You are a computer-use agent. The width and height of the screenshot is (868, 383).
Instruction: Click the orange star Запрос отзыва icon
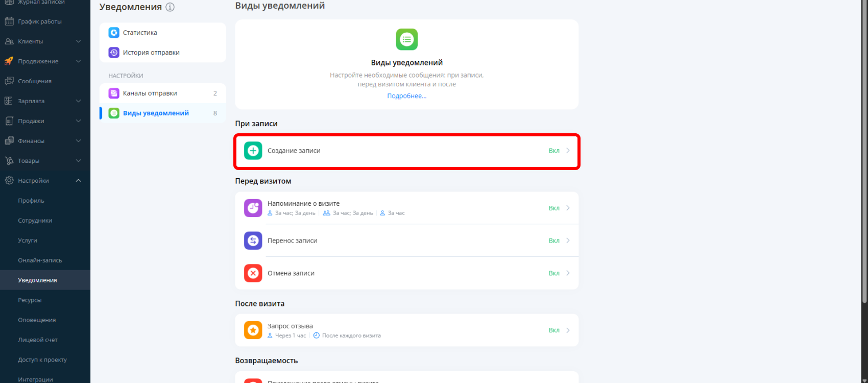253,330
